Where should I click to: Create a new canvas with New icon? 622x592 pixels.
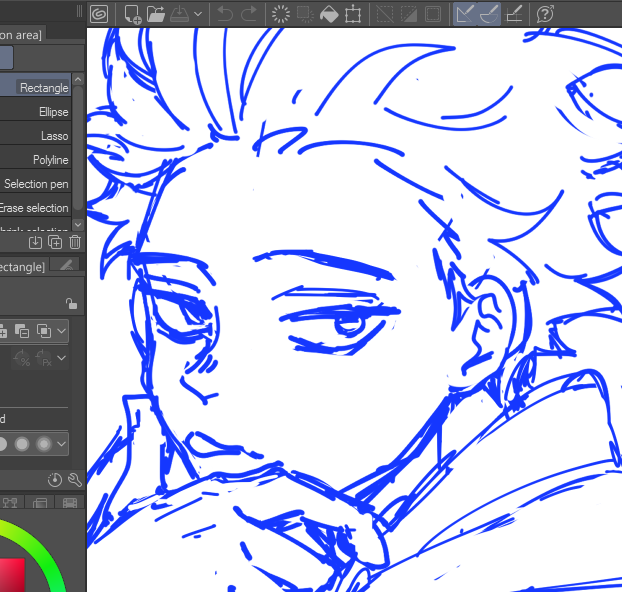click(132, 15)
